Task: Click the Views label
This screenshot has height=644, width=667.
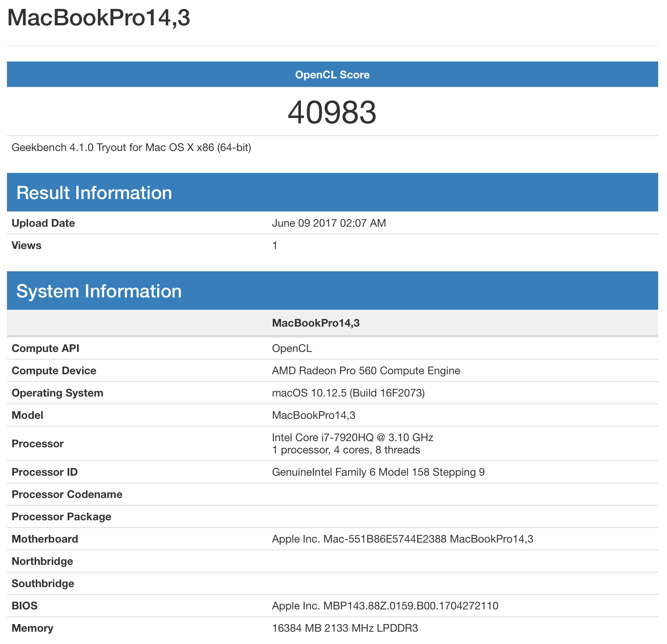Action: pyautogui.click(x=27, y=246)
